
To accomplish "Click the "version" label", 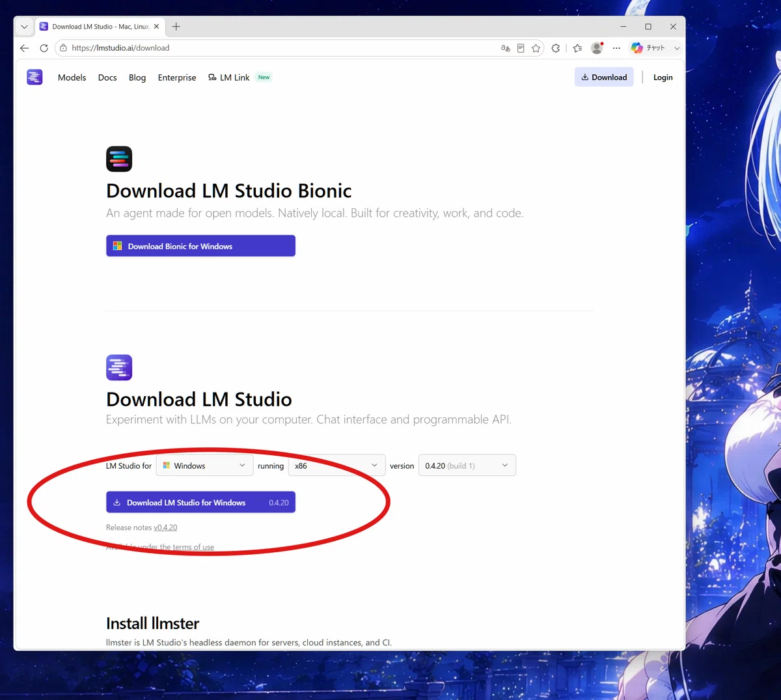I will click(x=402, y=466).
